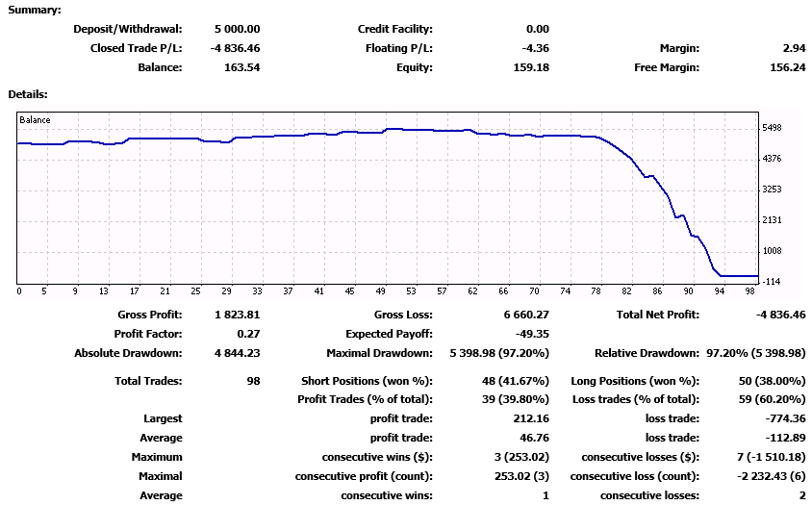Click the largest loss trade value -774.36
This screenshot has width=812, height=505.
pos(783,418)
